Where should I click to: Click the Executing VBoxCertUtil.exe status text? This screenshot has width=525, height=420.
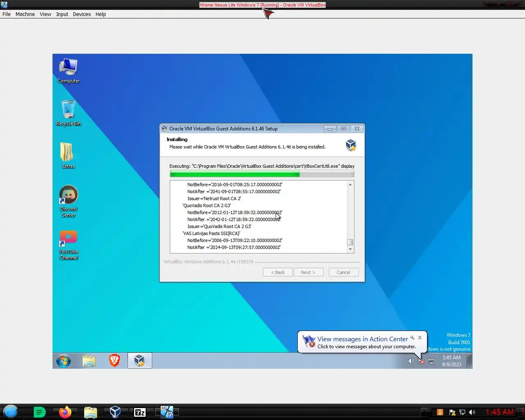coord(262,166)
